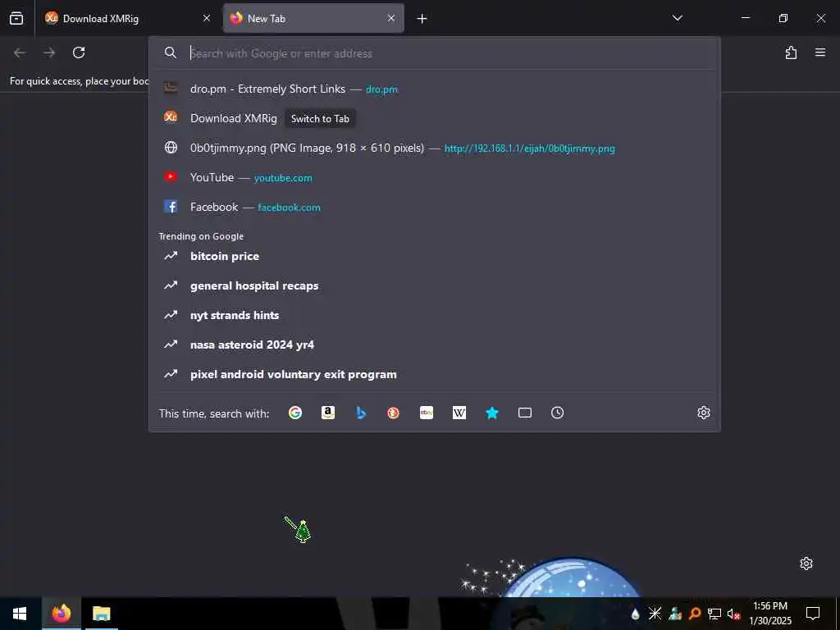Open search settings gear in urlbar panel
The image size is (840, 630).
point(703,413)
